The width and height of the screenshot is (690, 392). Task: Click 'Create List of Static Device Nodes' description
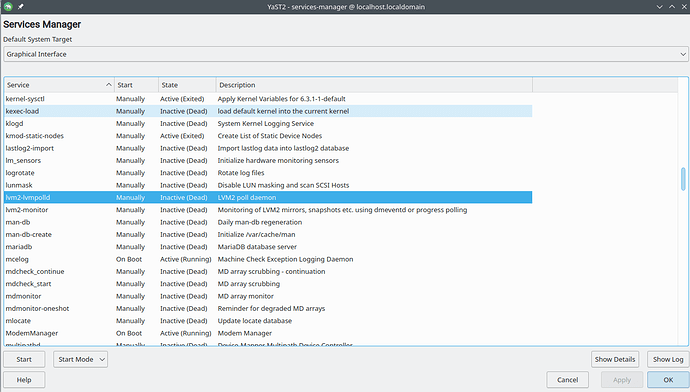point(270,136)
